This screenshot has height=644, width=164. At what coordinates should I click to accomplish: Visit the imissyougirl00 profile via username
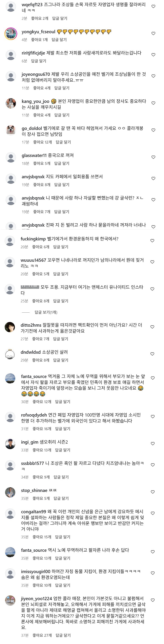(x=36, y=572)
